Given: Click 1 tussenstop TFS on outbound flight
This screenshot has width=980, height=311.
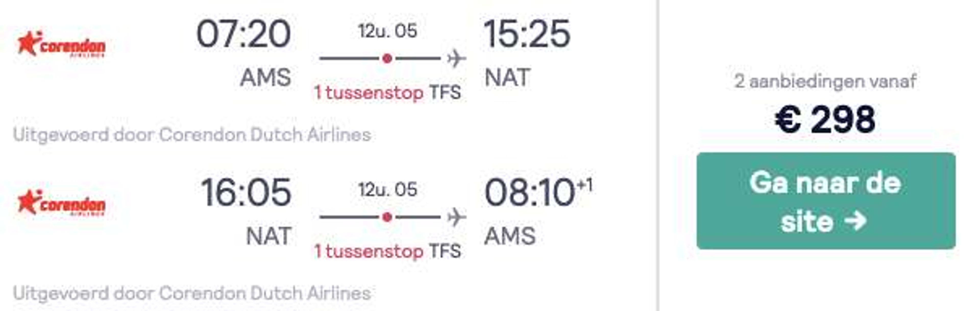Looking at the screenshot, I should coord(387,92).
